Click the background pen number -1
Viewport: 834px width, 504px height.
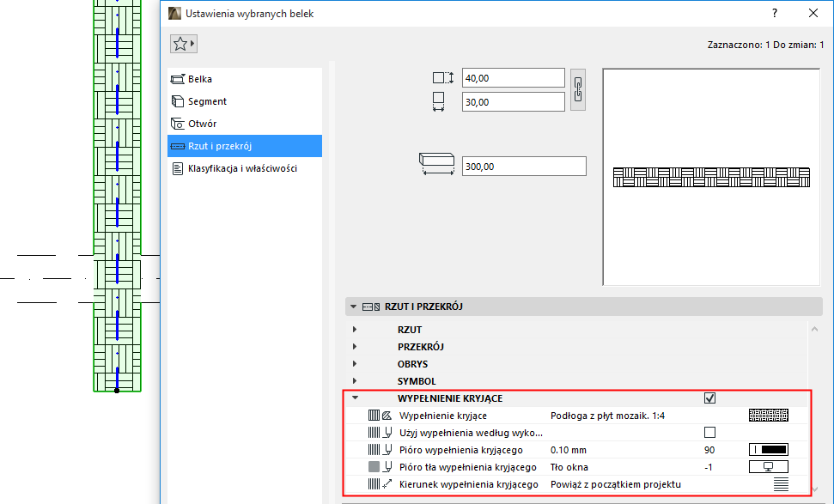[x=708, y=467]
